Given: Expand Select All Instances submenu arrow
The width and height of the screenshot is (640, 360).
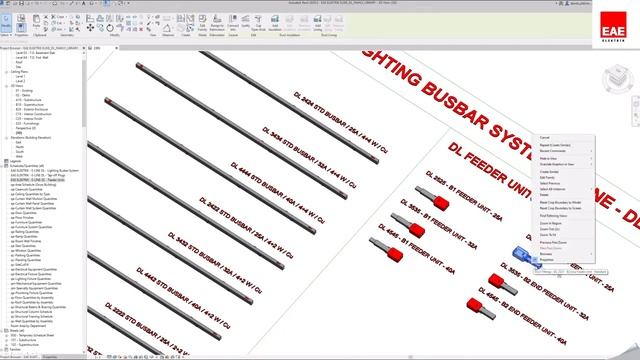Looking at the screenshot, I should 591,189.
